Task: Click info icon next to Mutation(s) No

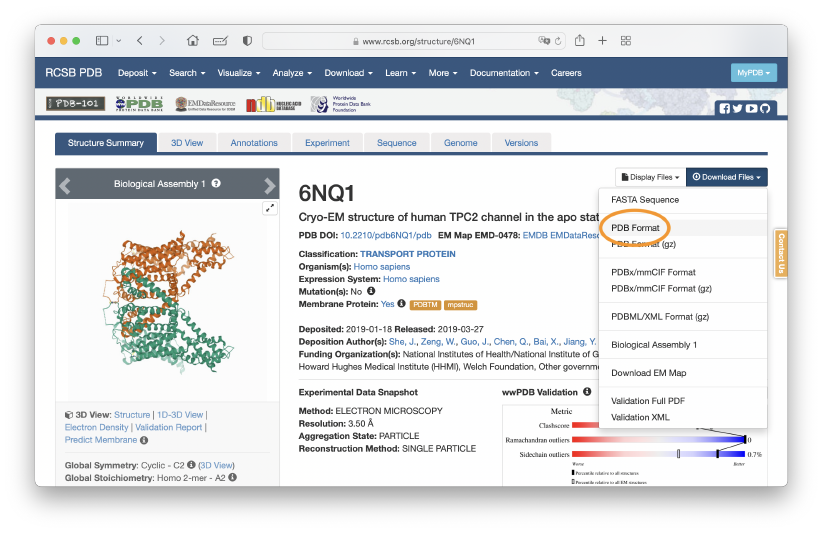Action: click(x=371, y=291)
